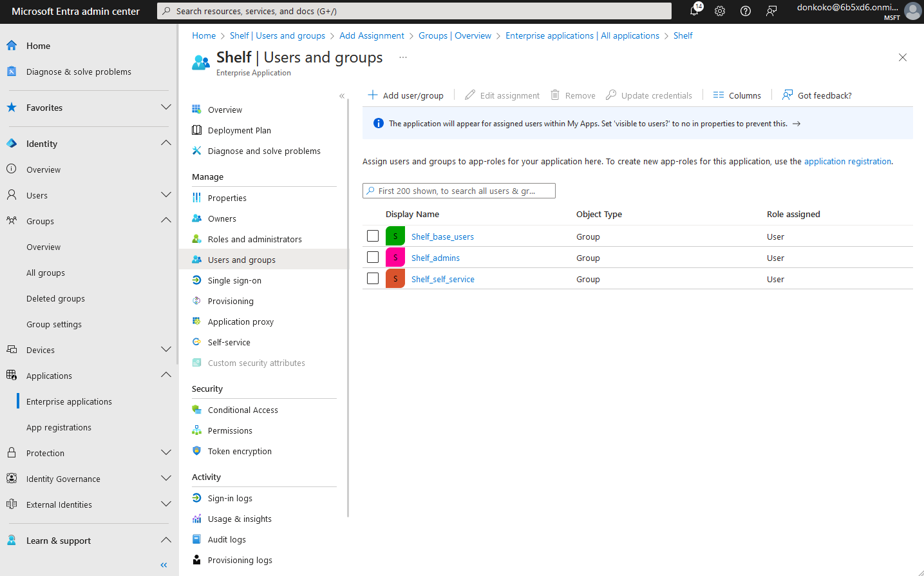Collapse the Applications section
Image resolution: width=924 pixels, height=576 pixels.
click(165, 376)
